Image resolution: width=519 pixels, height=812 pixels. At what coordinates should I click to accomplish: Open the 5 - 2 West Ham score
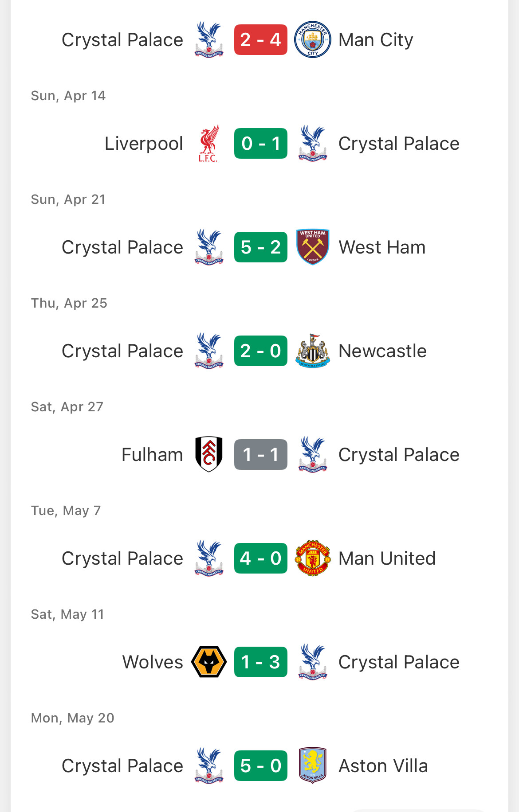pos(261,247)
